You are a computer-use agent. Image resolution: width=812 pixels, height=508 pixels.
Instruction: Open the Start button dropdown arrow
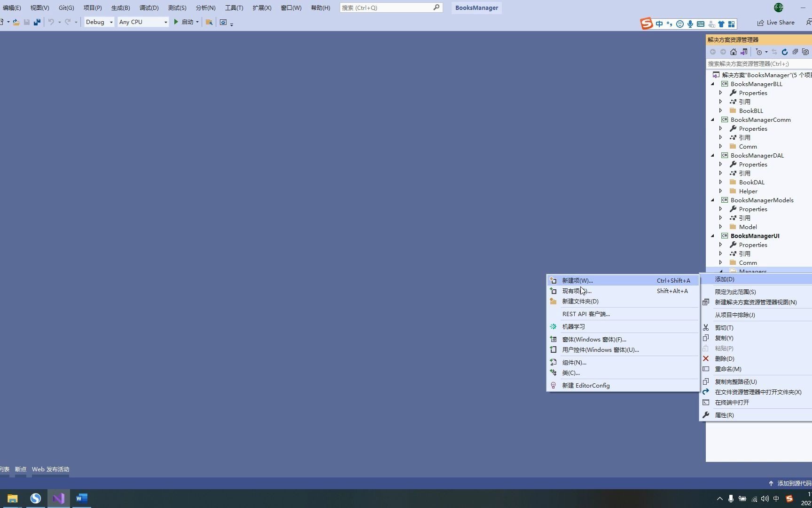tap(197, 22)
